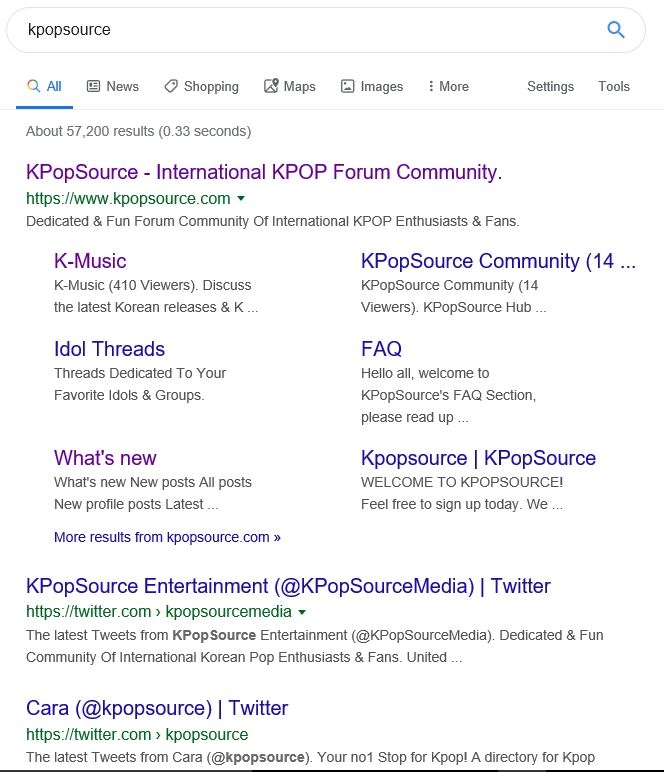Switch to the News tab

(113, 86)
